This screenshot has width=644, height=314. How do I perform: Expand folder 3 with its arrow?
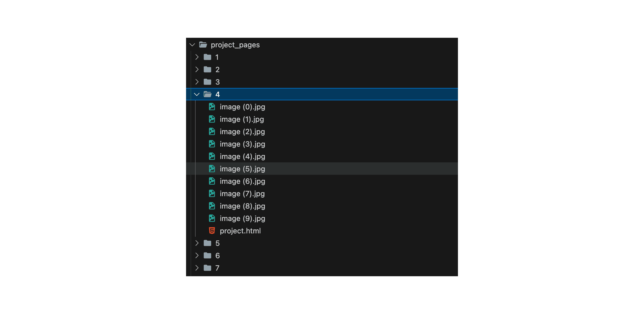[197, 82]
